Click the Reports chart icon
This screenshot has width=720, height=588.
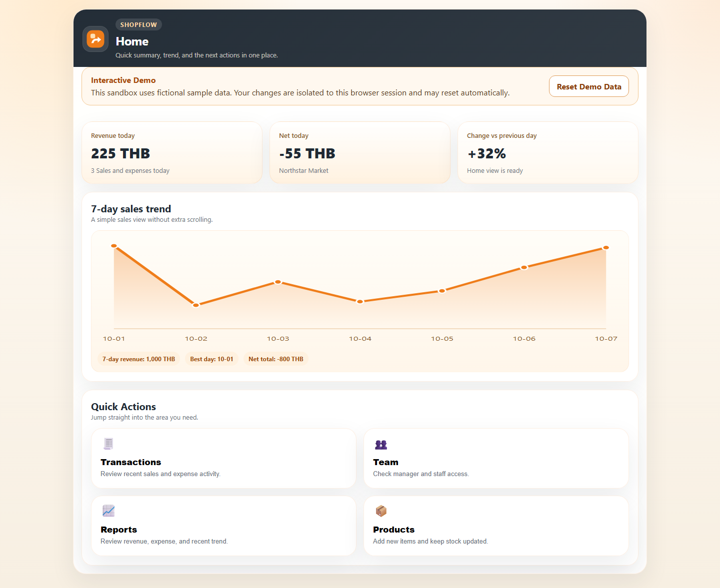point(108,511)
